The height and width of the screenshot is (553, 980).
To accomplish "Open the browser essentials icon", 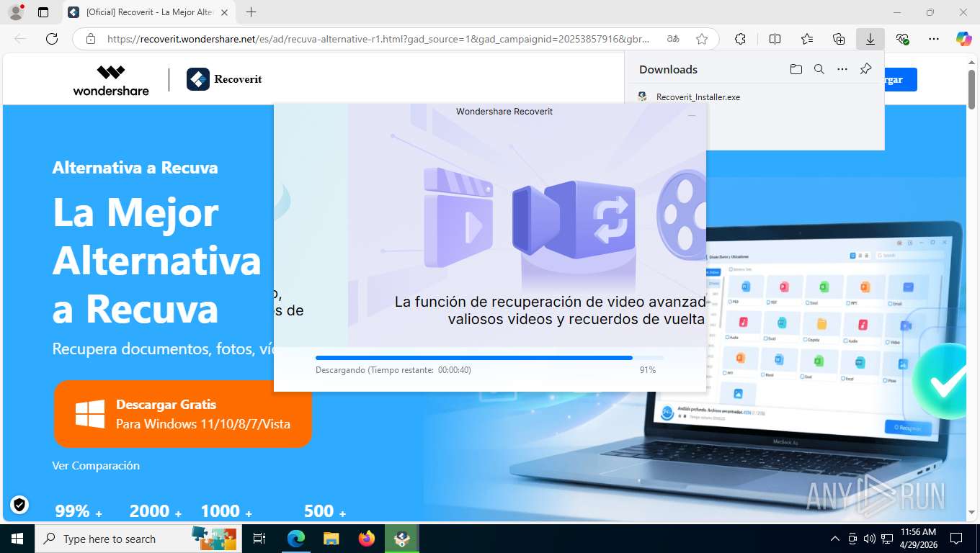I will [902, 39].
